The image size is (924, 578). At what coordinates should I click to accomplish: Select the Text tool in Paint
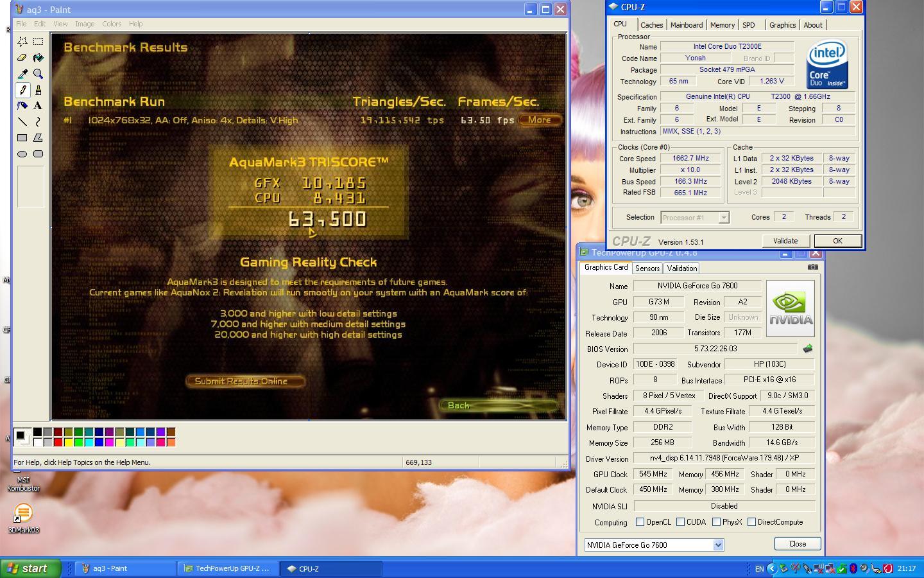(38, 106)
